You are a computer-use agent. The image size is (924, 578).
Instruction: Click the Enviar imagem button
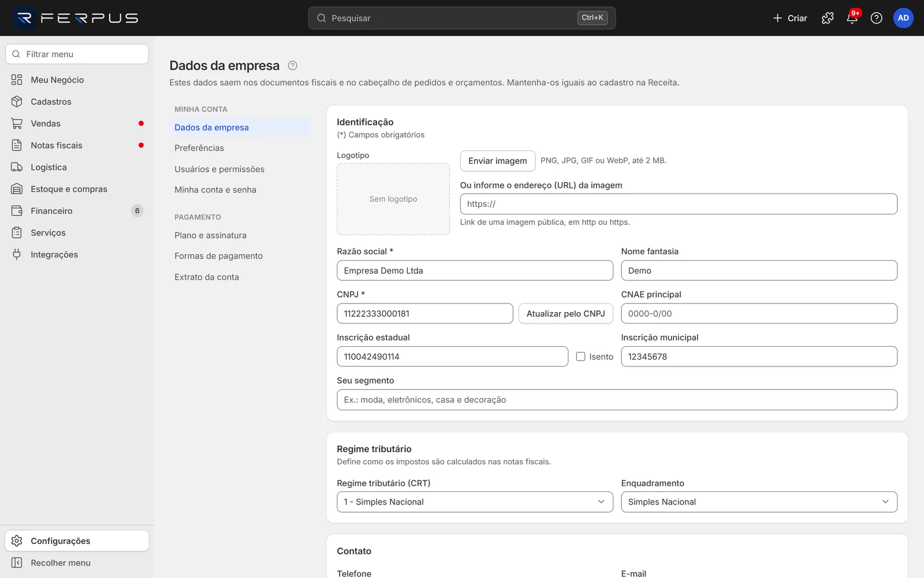[x=498, y=161]
